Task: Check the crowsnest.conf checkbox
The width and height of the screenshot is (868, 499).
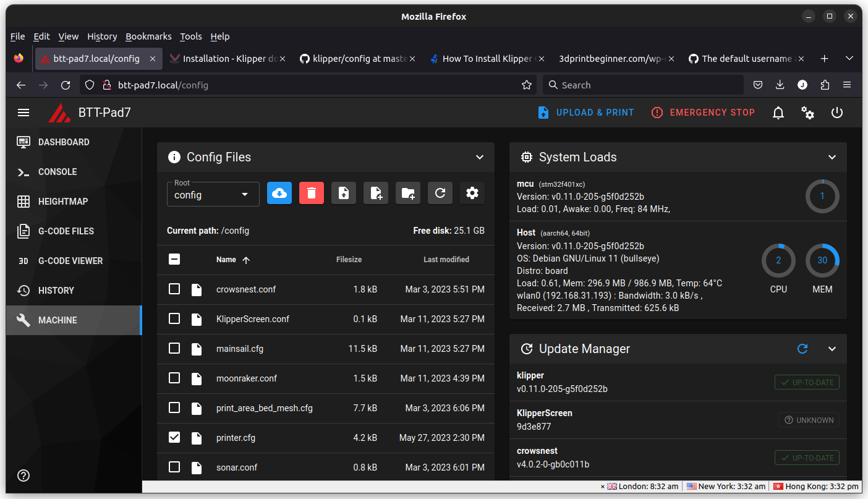Action: click(x=174, y=289)
